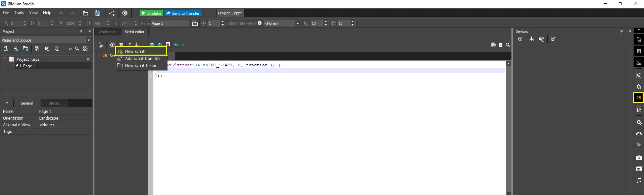
Task: Click the search icon in script editor
Action: click(x=508, y=45)
